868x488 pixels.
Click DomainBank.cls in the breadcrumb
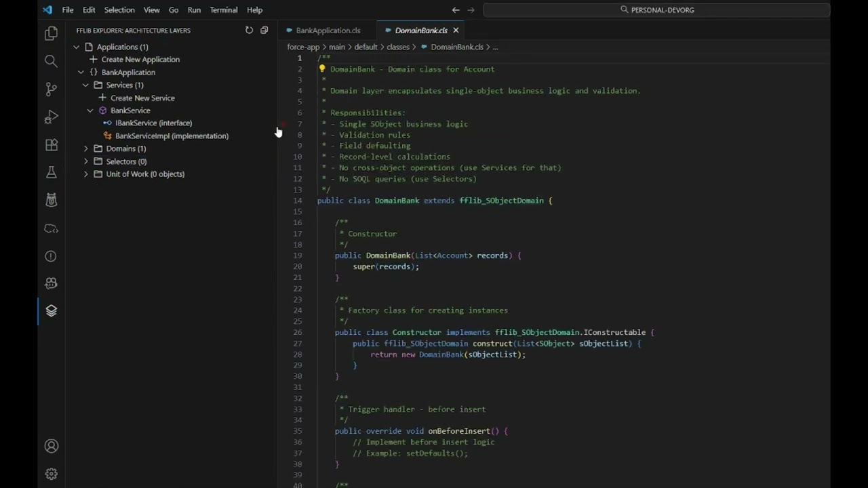[x=457, y=47]
